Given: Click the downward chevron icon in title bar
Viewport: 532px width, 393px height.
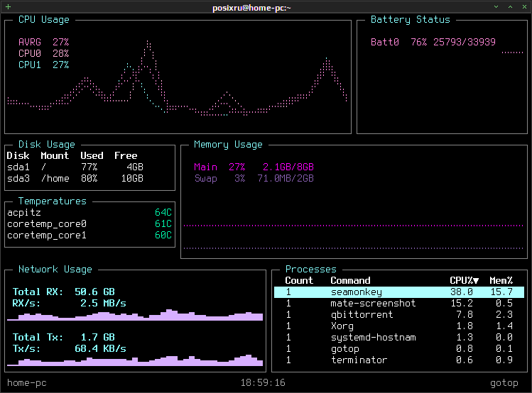Looking at the screenshot, I should coord(496,7).
